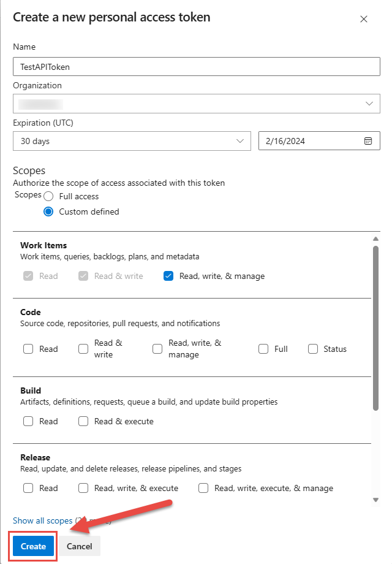392x564 pixels.
Task: Enable Full scope for Code
Action: [263, 348]
